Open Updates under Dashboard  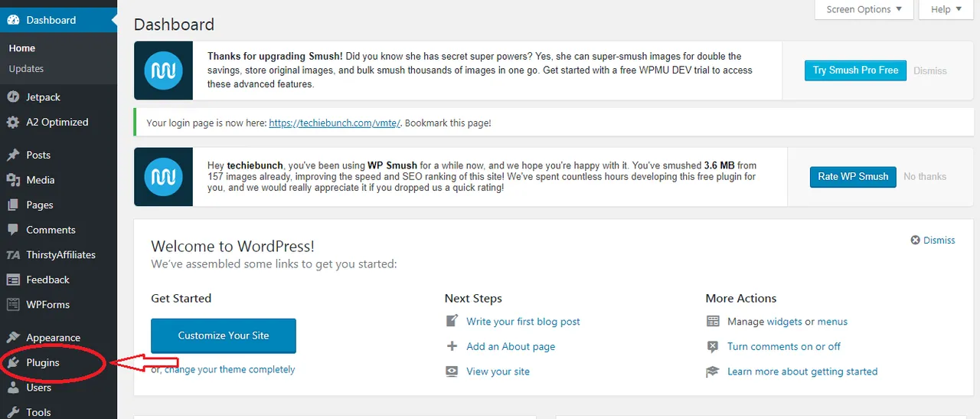click(26, 69)
